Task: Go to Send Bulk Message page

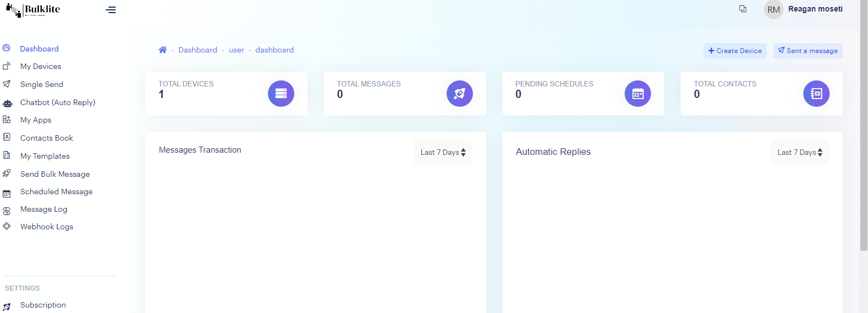Action: coord(55,174)
